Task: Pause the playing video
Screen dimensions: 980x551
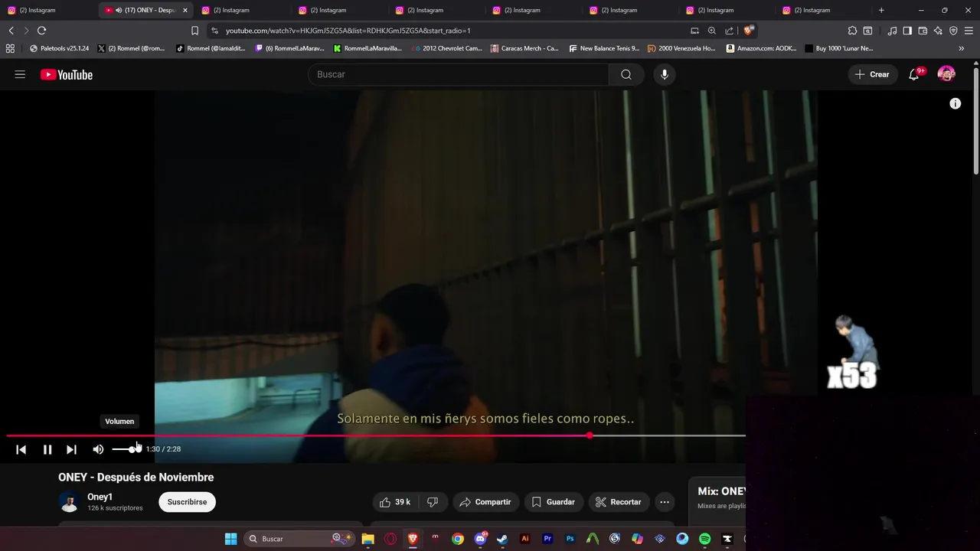Action: [47, 449]
